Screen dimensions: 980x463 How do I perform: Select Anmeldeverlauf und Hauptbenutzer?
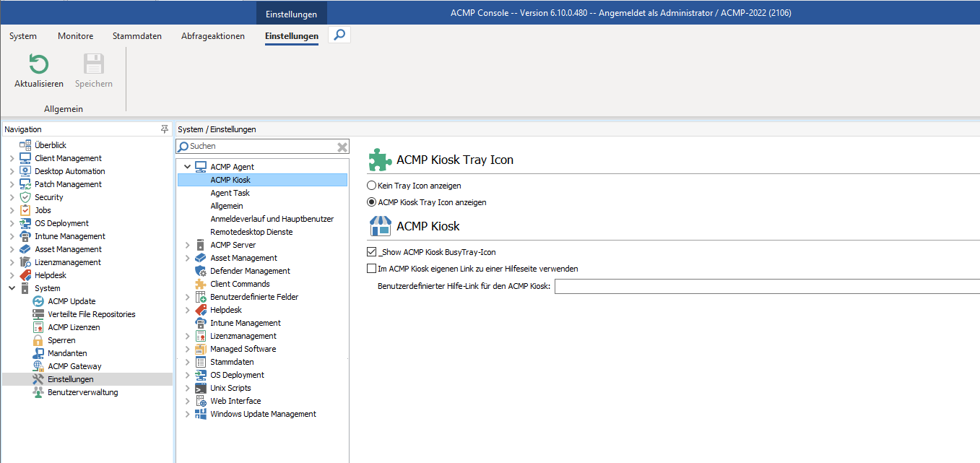(272, 219)
